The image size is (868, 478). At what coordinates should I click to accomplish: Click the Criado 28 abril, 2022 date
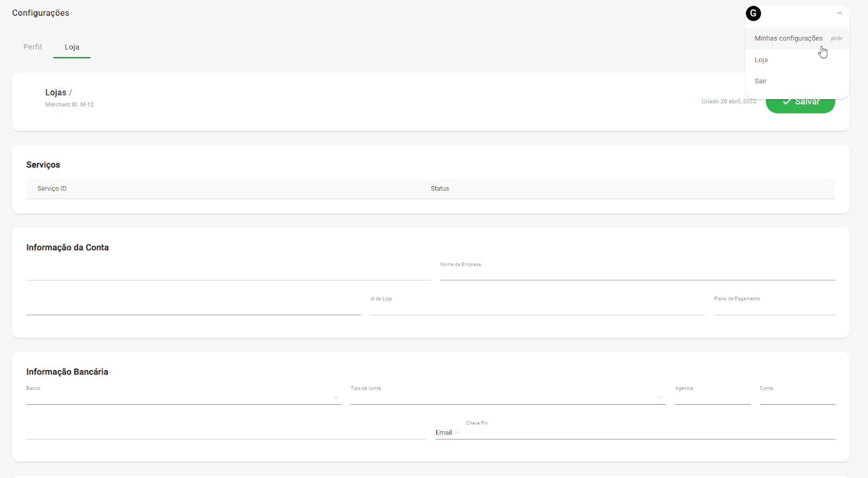729,101
